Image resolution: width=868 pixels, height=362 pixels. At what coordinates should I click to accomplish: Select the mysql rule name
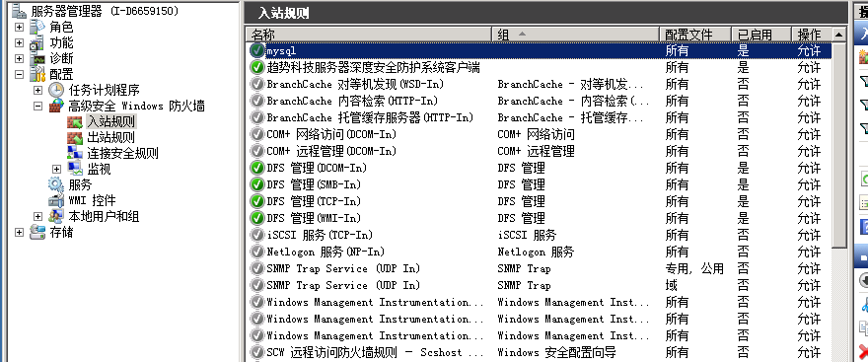point(281,51)
